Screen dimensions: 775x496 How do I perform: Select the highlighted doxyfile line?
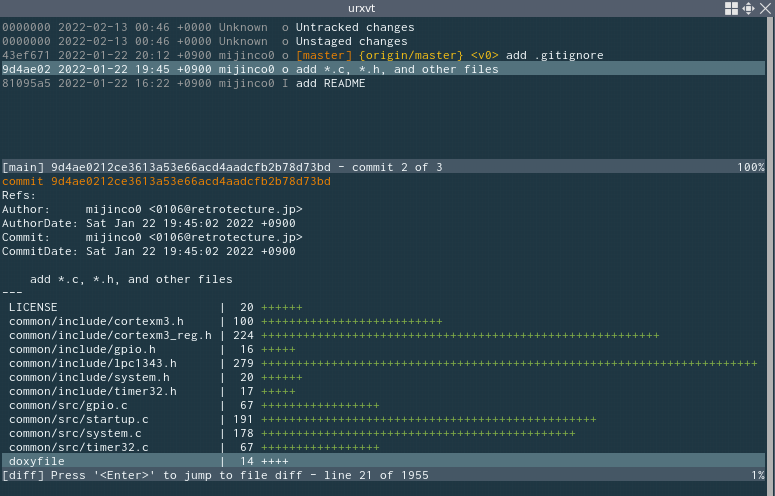[37, 462]
